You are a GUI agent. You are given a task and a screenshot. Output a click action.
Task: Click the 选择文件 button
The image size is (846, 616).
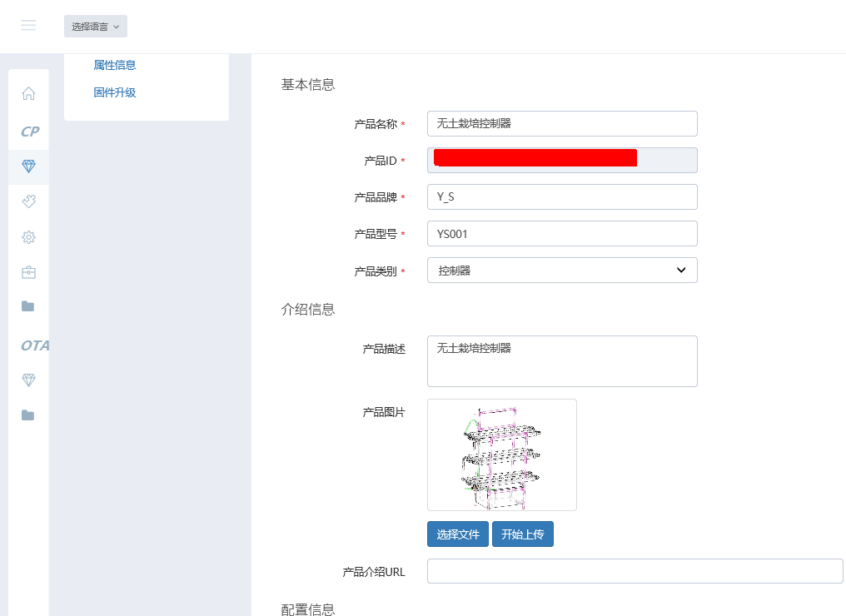pyautogui.click(x=457, y=534)
